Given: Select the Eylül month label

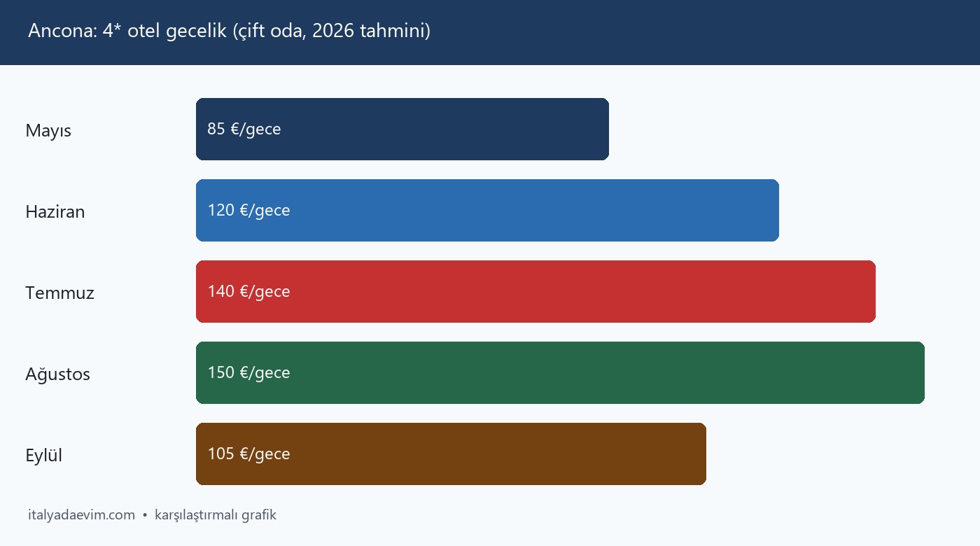Looking at the screenshot, I should (x=44, y=456).
